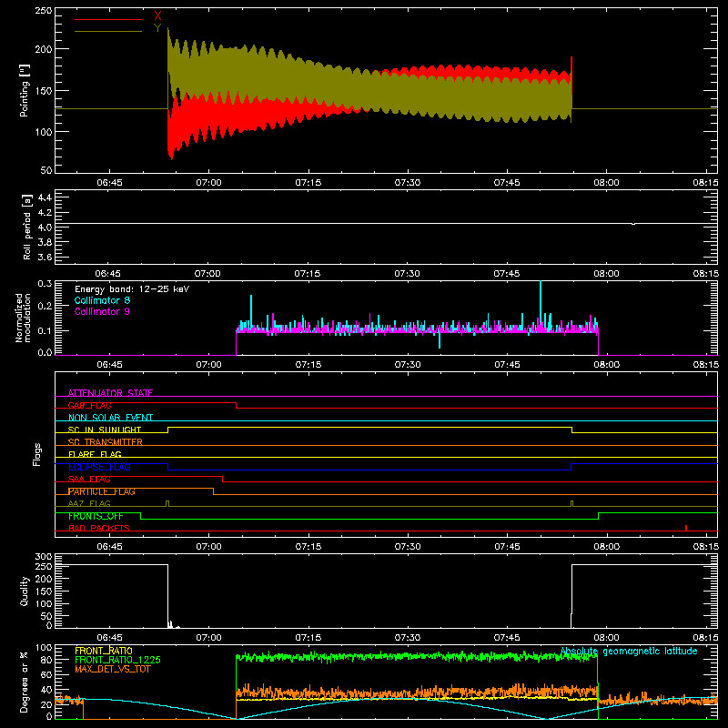Click the 80 tick on Degrees axis
Screen dimensions: 728x728
(46, 660)
